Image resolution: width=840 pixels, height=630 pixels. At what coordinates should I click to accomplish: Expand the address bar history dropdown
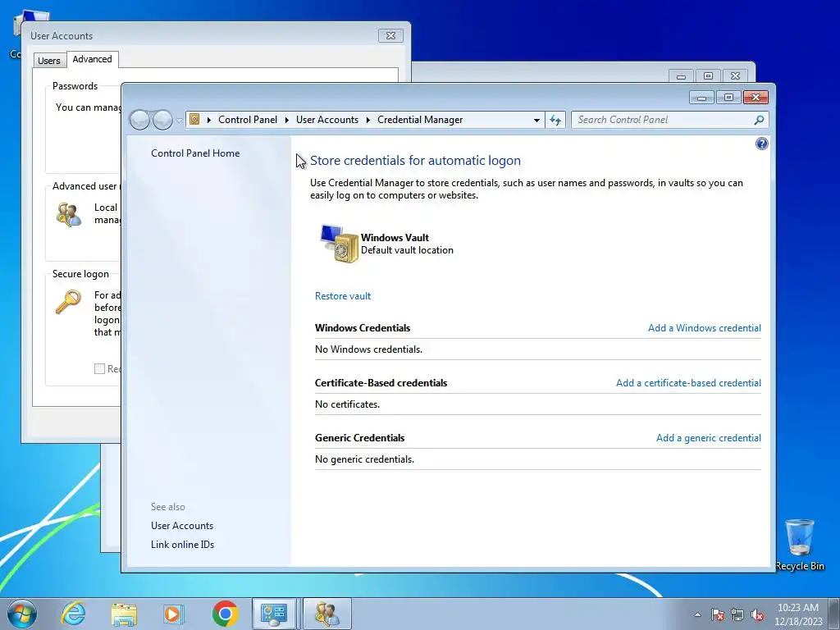536,120
